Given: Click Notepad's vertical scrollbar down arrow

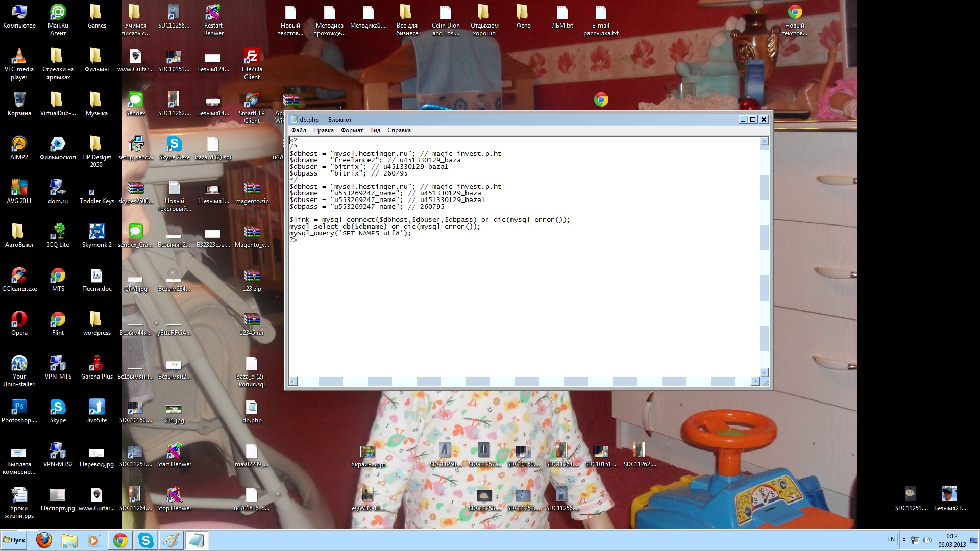Looking at the screenshot, I should 764,372.
